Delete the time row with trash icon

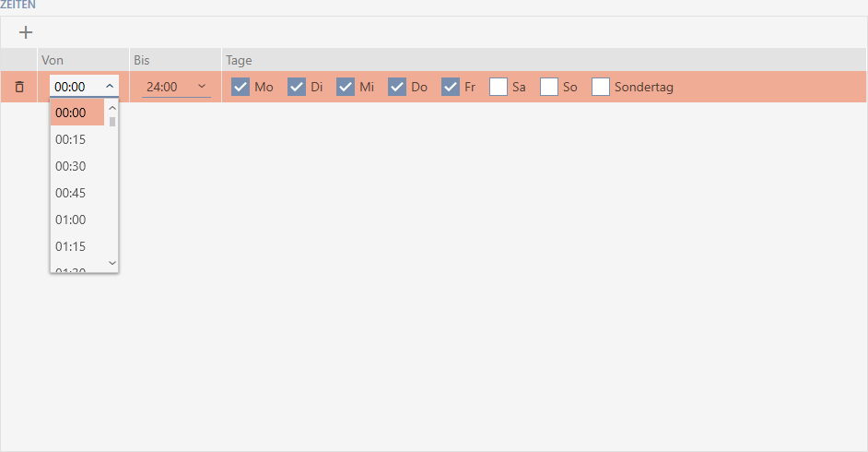pyautogui.click(x=19, y=87)
